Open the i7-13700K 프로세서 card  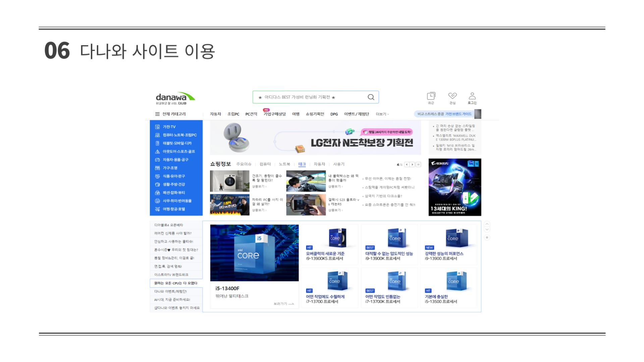point(389,288)
